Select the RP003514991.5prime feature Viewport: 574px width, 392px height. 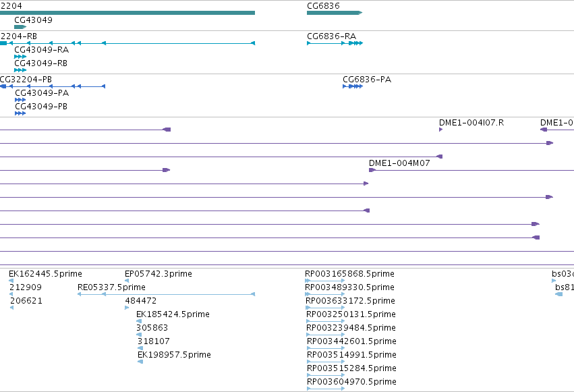click(325, 362)
